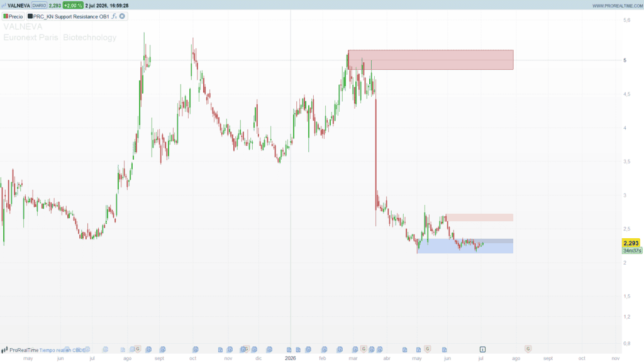Open the news marker just left of 'jun' 2026

point(444,350)
